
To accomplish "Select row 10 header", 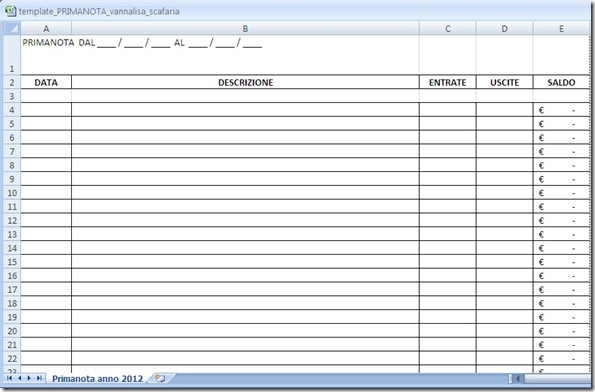I will [12, 193].
